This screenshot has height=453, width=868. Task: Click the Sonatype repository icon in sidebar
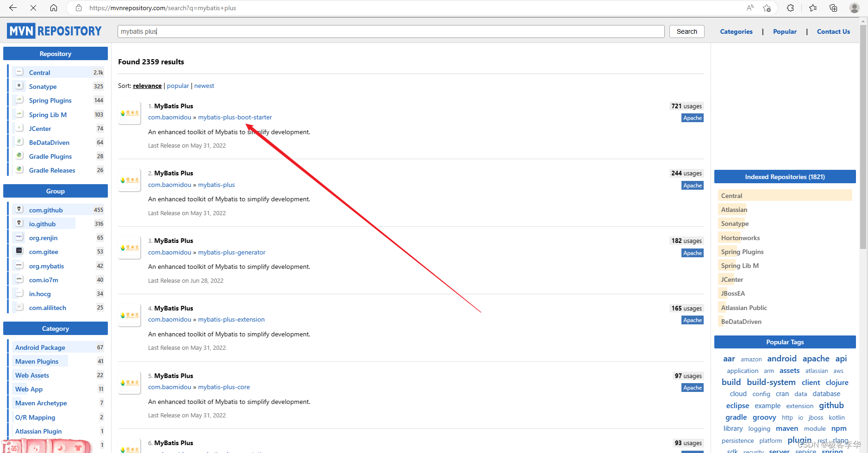click(x=19, y=86)
